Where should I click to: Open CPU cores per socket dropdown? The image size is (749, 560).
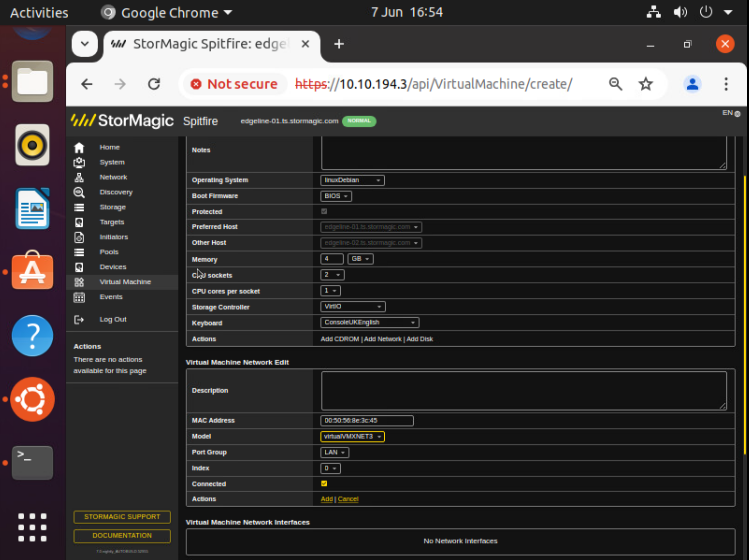coord(330,291)
